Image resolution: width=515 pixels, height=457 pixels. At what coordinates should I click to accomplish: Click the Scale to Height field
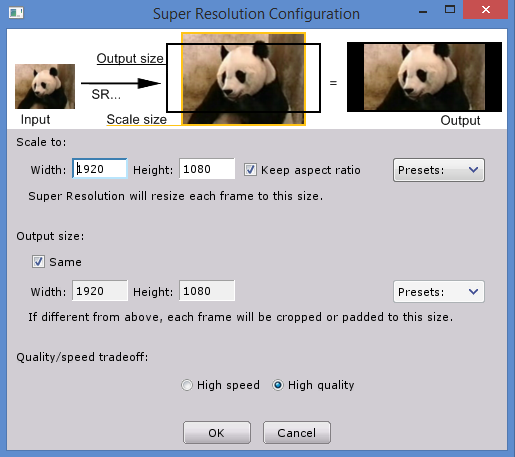pos(207,169)
